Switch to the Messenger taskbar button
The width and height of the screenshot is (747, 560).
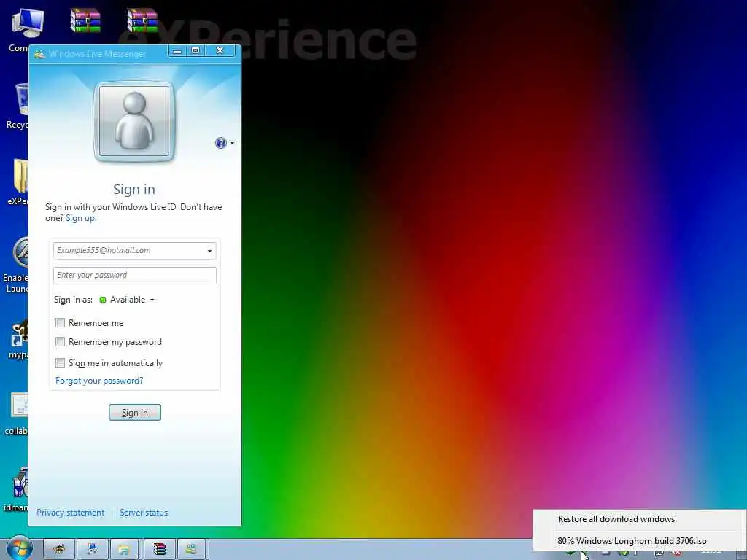tap(192, 550)
